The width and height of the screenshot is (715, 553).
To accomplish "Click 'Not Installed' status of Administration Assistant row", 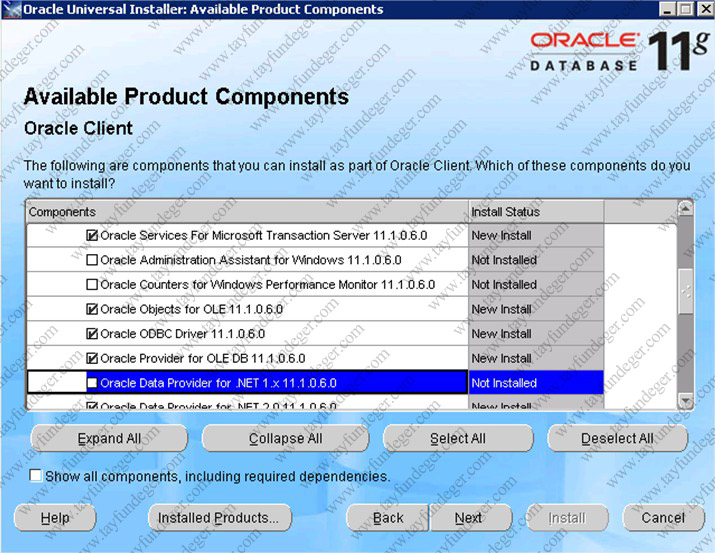I will (x=504, y=260).
